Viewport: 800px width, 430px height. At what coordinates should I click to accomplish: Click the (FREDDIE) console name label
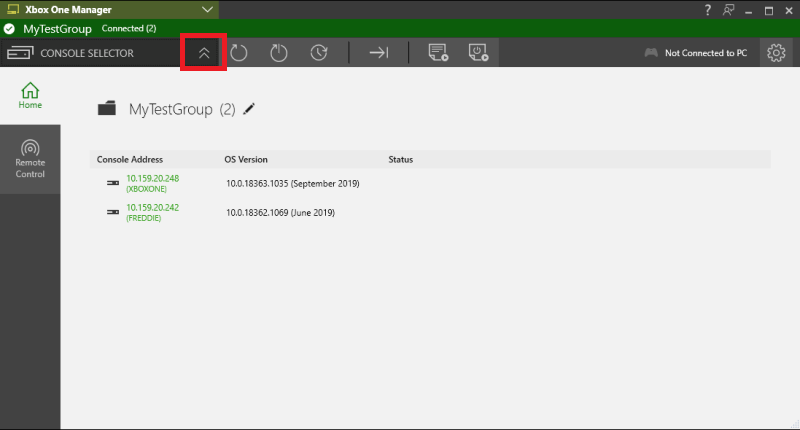pyautogui.click(x=144, y=218)
